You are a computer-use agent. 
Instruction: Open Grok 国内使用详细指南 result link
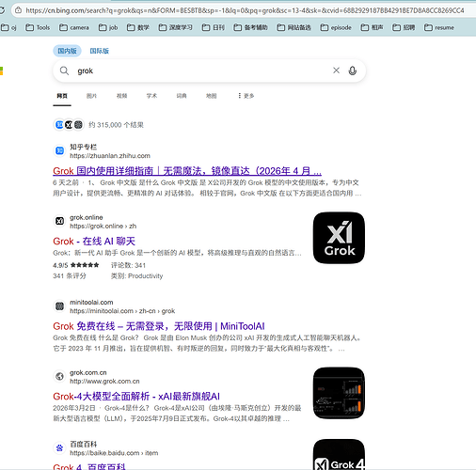pyautogui.click(x=187, y=171)
